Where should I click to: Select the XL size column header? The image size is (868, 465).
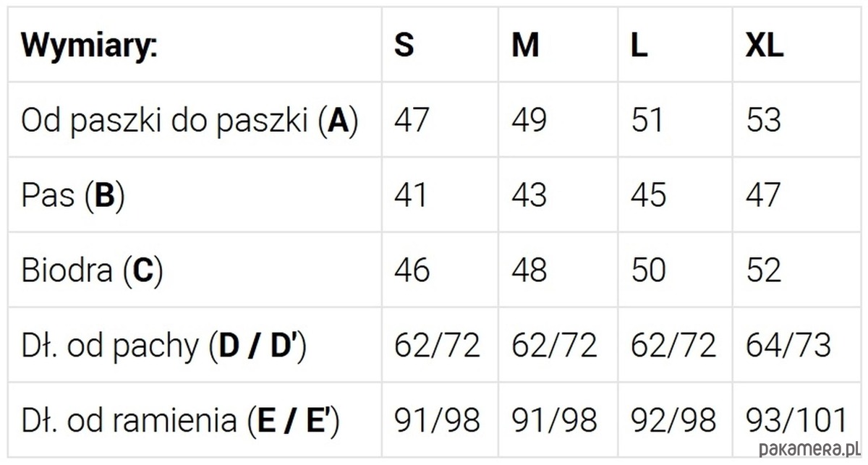[x=765, y=46]
